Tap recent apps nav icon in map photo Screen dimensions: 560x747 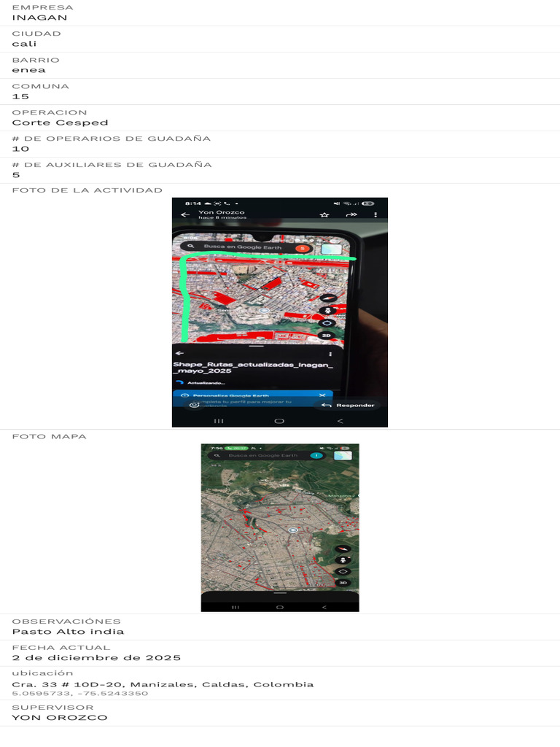236,607
